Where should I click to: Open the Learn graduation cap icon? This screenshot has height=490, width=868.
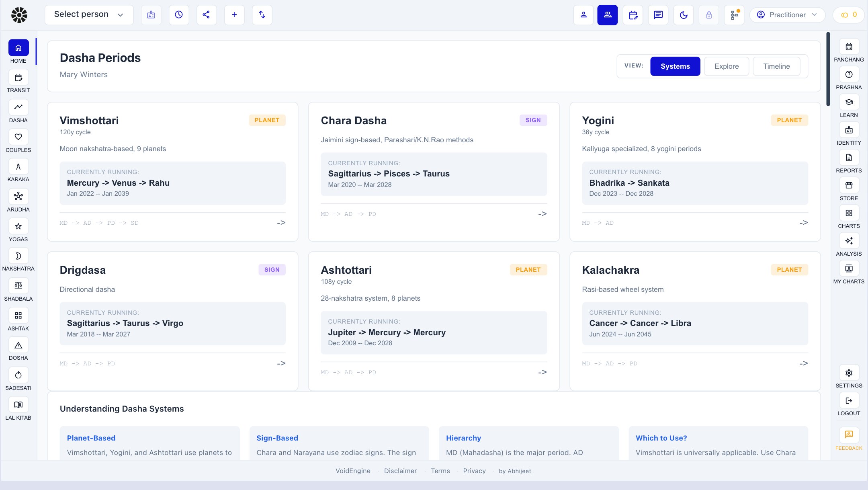(x=849, y=102)
